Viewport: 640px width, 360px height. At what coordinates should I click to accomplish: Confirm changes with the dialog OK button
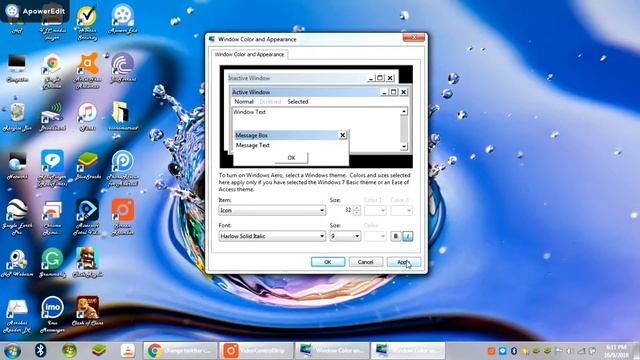pos(328,262)
